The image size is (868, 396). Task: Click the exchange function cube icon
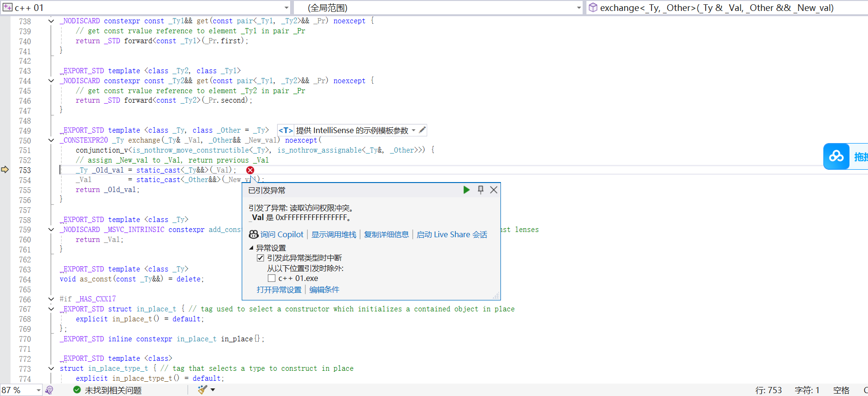[x=593, y=8]
